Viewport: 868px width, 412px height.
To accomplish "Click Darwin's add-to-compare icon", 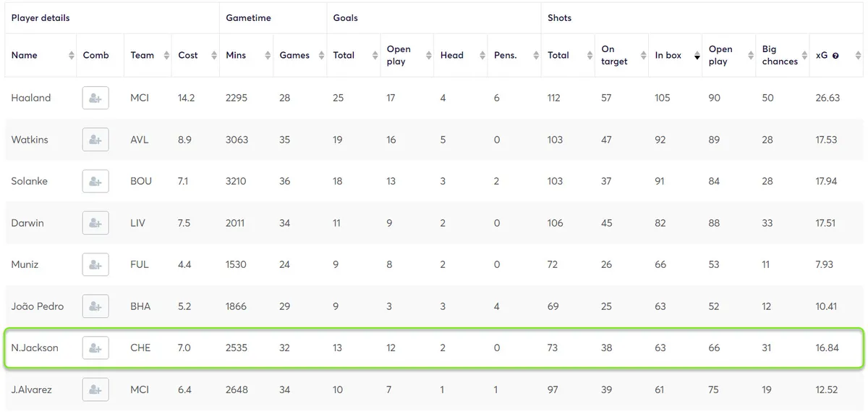I will (95, 223).
